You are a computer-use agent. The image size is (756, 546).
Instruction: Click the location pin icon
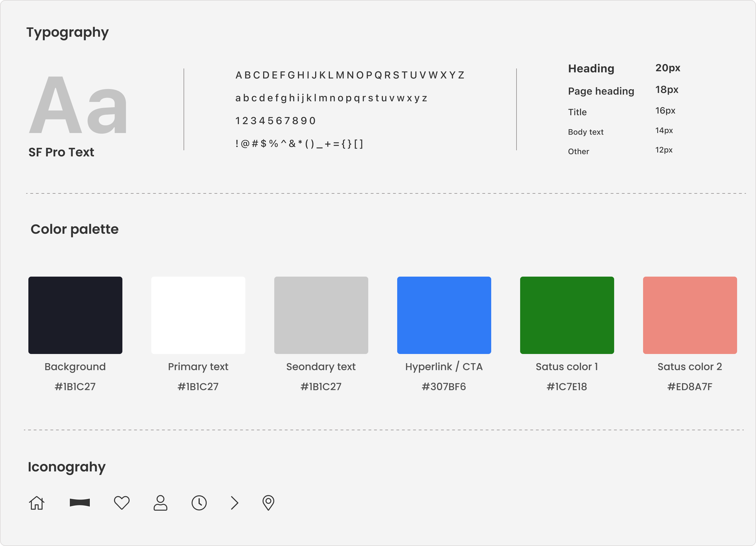(268, 503)
